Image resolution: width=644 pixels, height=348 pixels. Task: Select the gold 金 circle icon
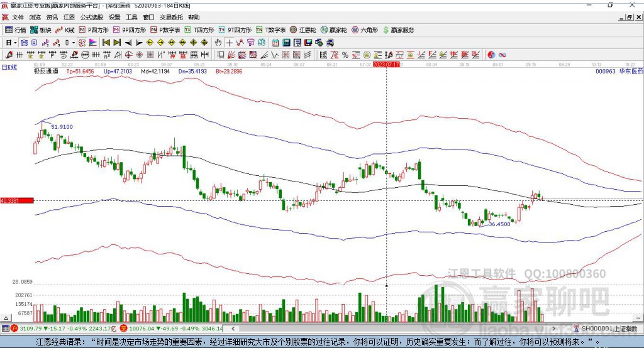point(367,55)
